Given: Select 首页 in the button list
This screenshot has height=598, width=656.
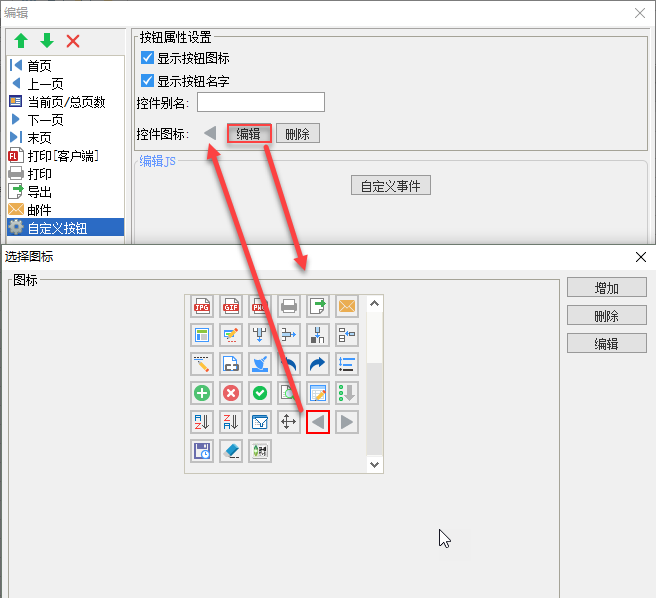Looking at the screenshot, I should [x=65, y=65].
